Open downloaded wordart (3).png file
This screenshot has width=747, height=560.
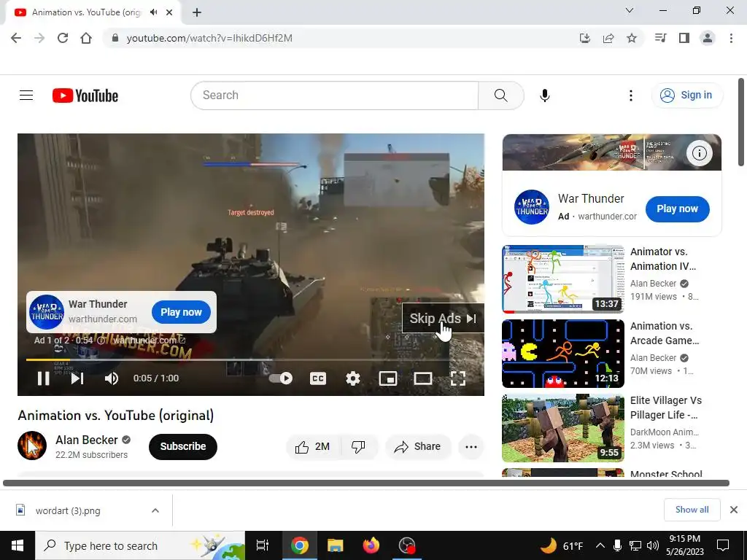click(x=68, y=510)
